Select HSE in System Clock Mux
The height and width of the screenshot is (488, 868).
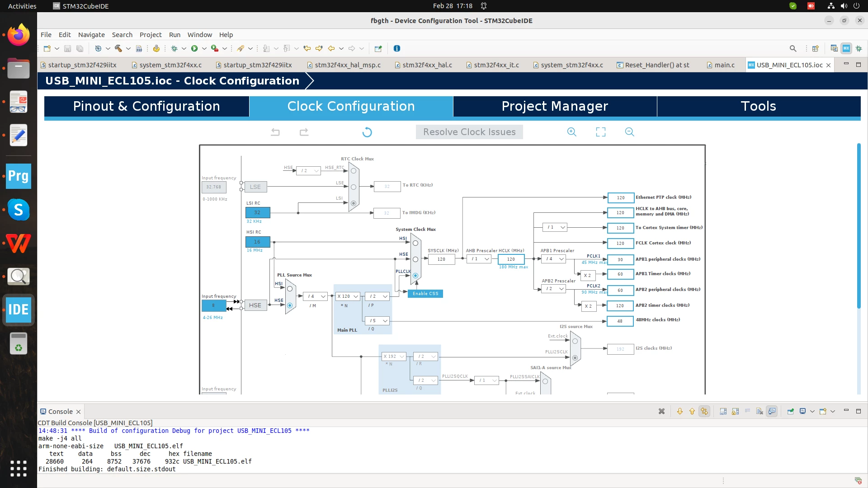point(415,259)
